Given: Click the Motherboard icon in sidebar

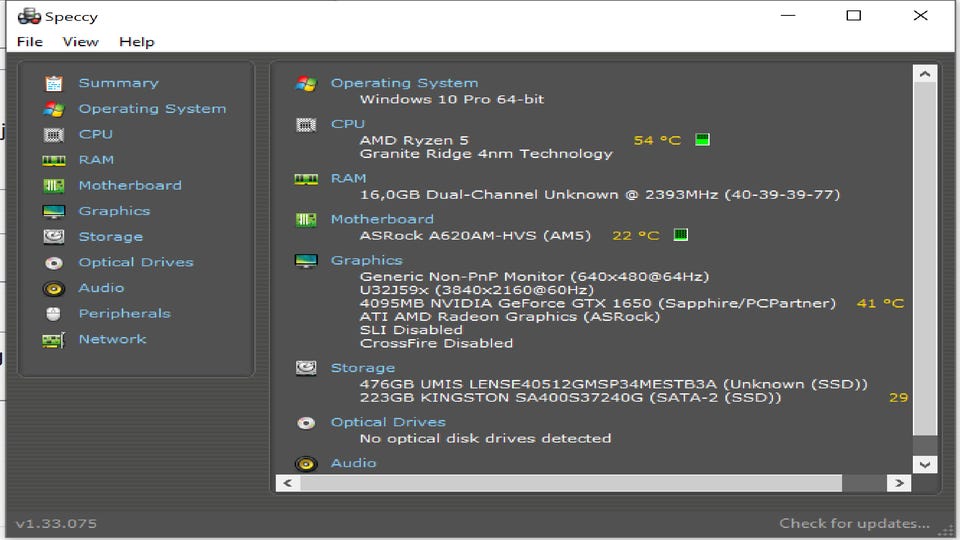Looking at the screenshot, I should pos(54,186).
